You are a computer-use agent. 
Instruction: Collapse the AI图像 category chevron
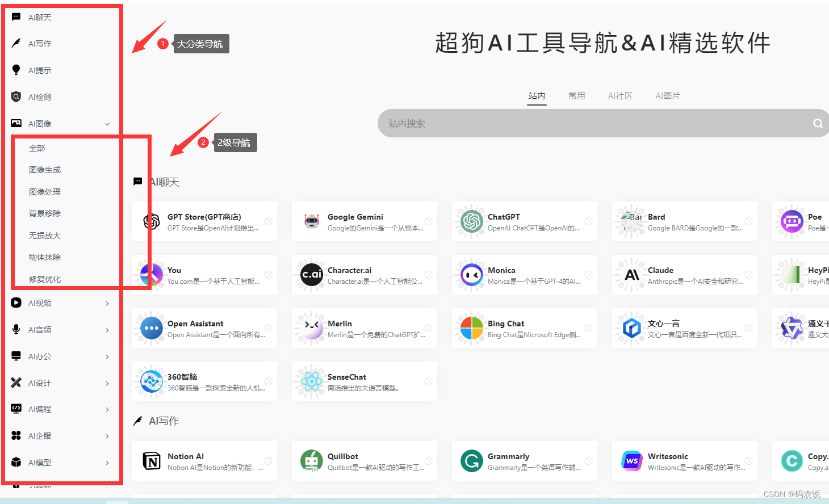[107, 124]
